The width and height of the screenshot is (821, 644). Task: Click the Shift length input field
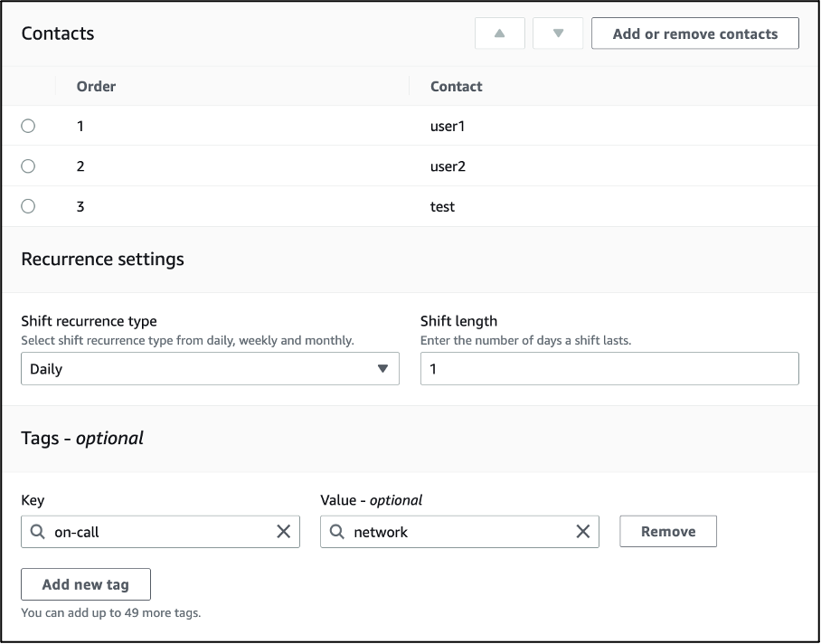[609, 369]
